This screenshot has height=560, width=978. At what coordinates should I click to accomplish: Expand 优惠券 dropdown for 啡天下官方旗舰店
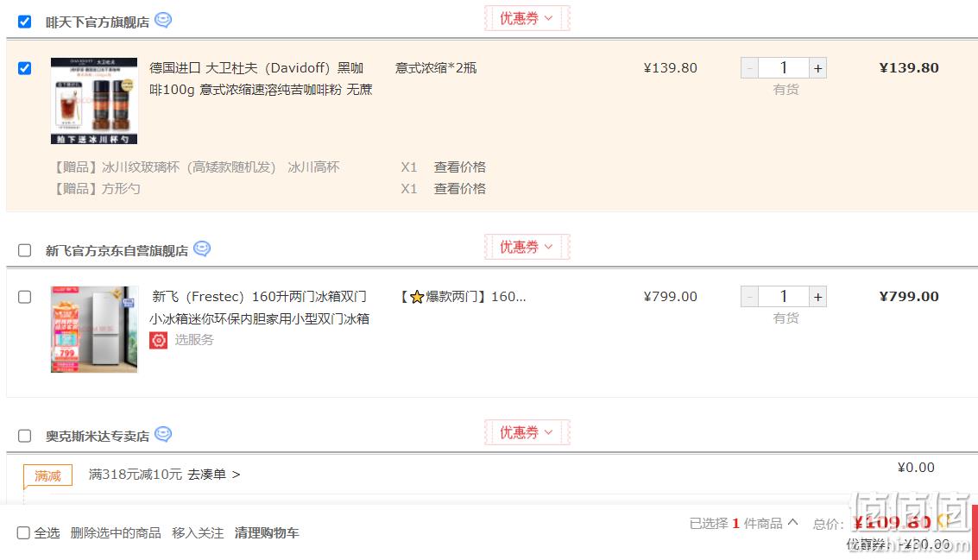click(527, 18)
